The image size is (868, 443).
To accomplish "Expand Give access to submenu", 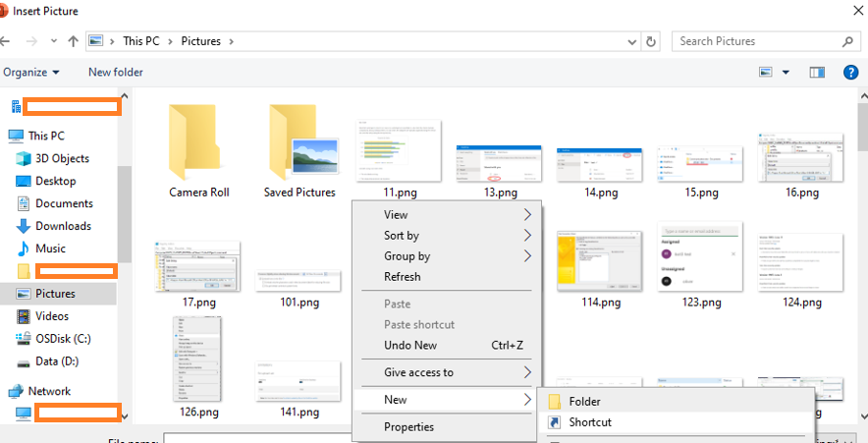I will (x=446, y=372).
